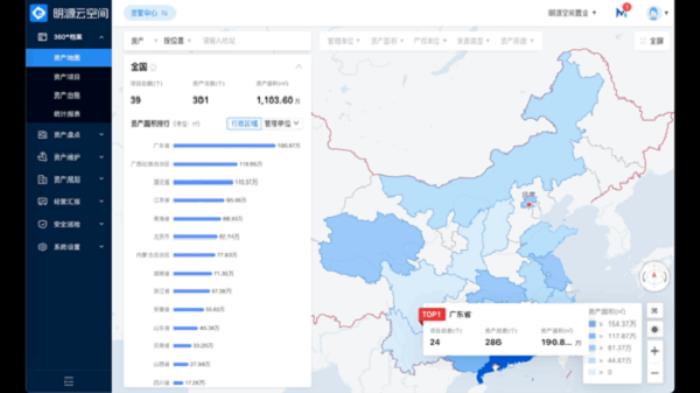Zoom in the map with plus button
The height and width of the screenshot is (393, 700).
pos(654,351)
